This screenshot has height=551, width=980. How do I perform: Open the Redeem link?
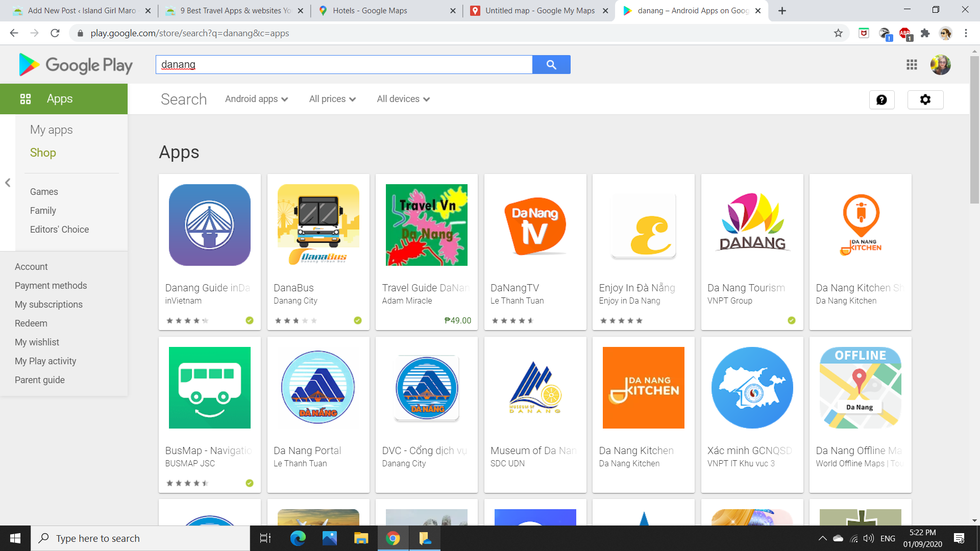point(31,323)
